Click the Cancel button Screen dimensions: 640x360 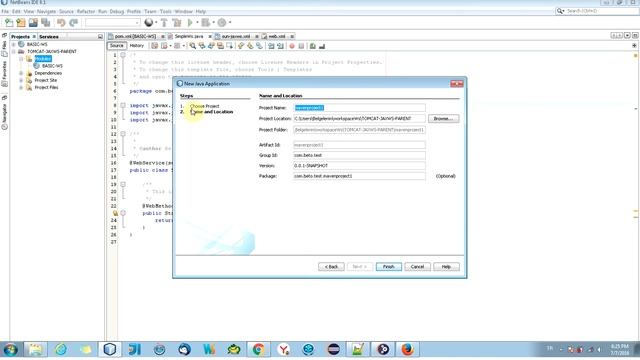(x=417, y=267)
